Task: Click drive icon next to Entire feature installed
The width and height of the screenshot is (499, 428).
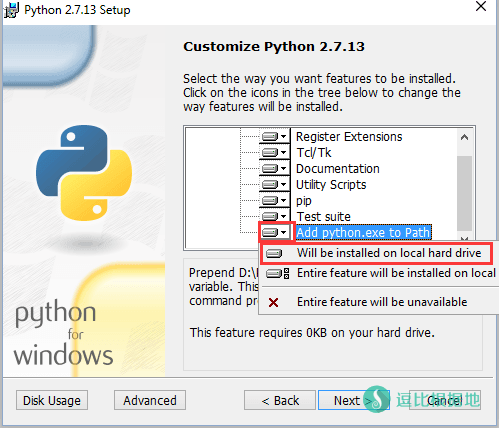Action: 277,274
